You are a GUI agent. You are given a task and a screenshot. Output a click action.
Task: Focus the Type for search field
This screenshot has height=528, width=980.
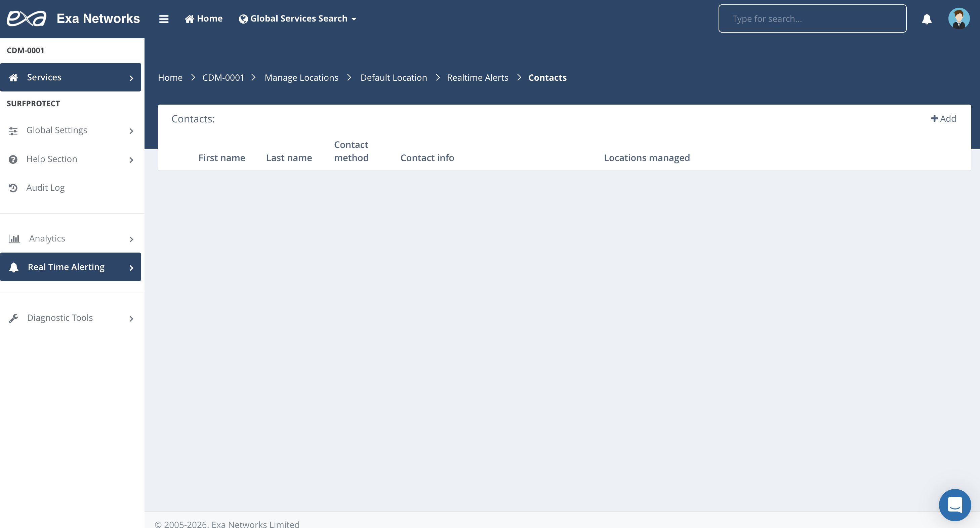click(x=812, y=18)
